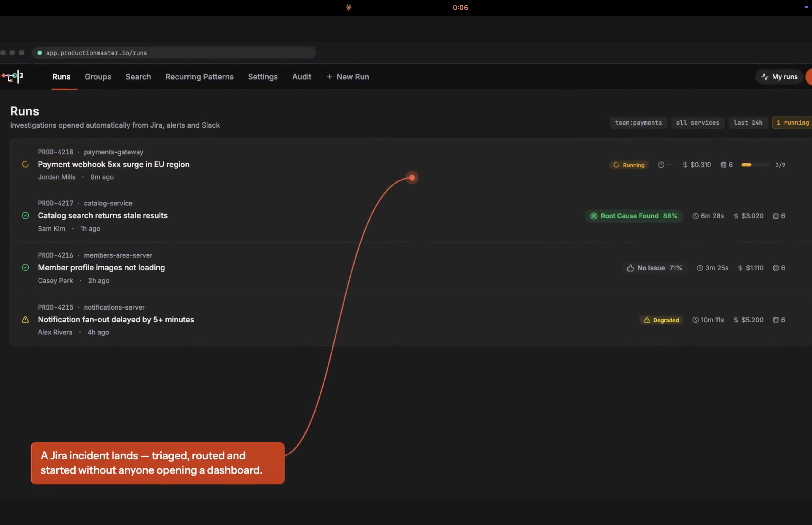Open the Settings tab
This screenshot has height=525, width=812.
tap(263, 77)
